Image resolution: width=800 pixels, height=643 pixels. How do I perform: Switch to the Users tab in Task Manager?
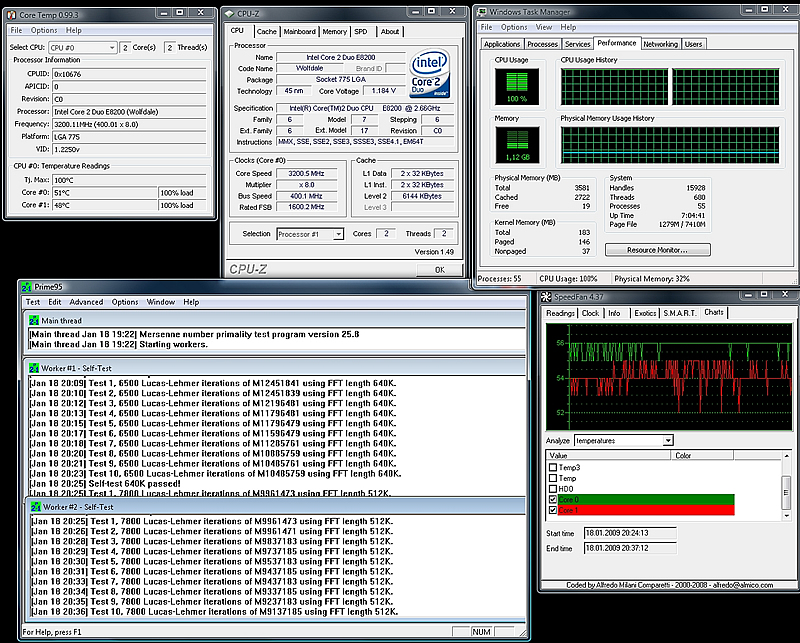coord(693,44)
